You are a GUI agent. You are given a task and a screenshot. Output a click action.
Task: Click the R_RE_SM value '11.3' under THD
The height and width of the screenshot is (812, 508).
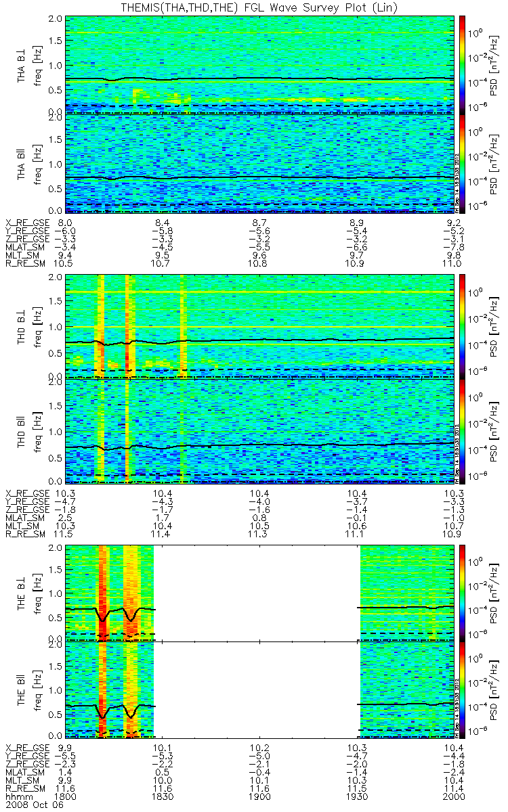tap(259, 534)
